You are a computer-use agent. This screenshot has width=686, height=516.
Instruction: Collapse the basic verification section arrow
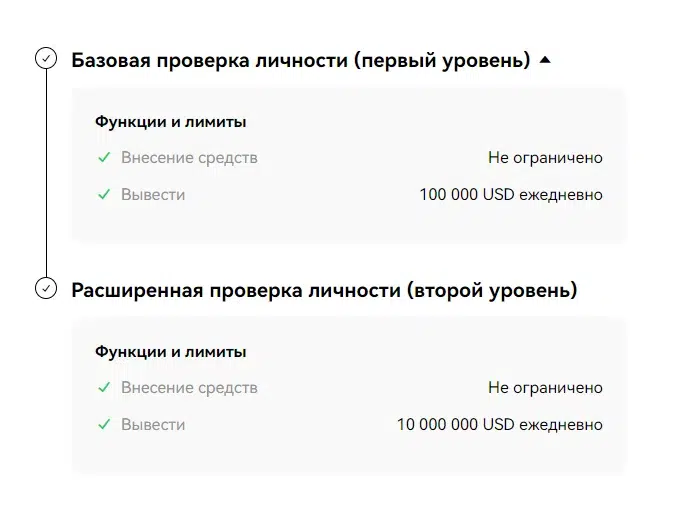pos(545,60)
